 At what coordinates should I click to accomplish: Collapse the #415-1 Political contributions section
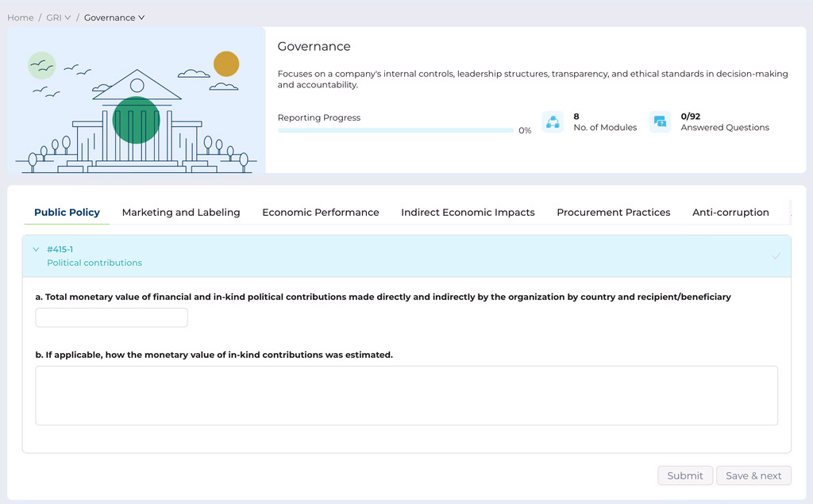point(36,250)
